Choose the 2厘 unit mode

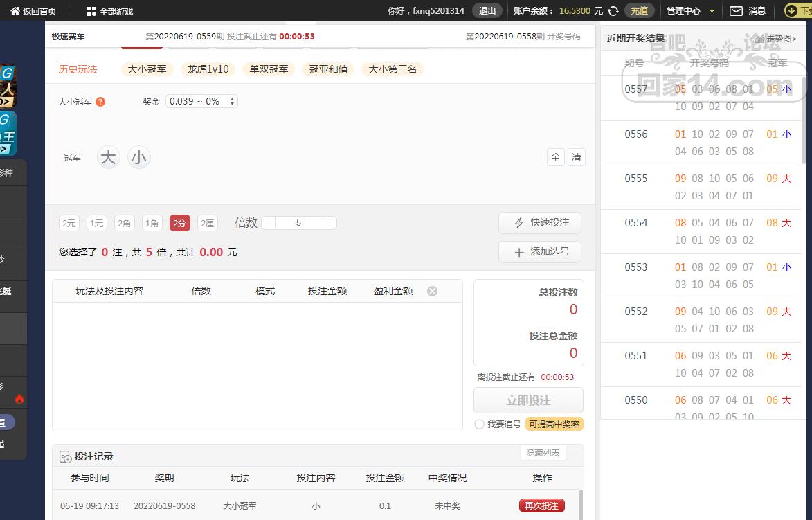[x=207, y=223]
